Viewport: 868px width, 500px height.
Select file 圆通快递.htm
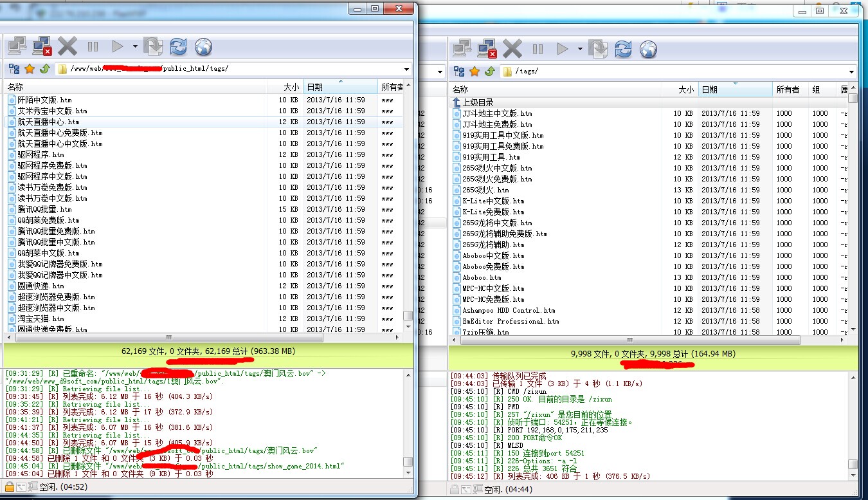204,286
